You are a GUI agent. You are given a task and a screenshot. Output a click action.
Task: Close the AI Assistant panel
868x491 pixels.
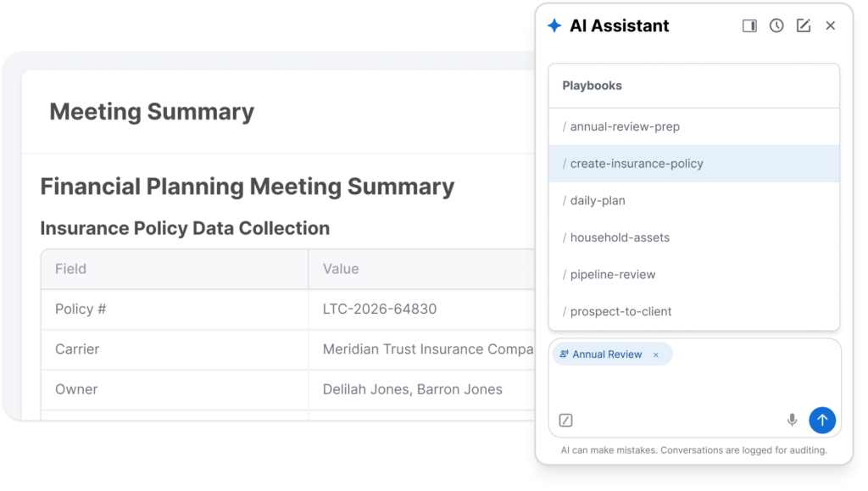(x=831, y=25)
